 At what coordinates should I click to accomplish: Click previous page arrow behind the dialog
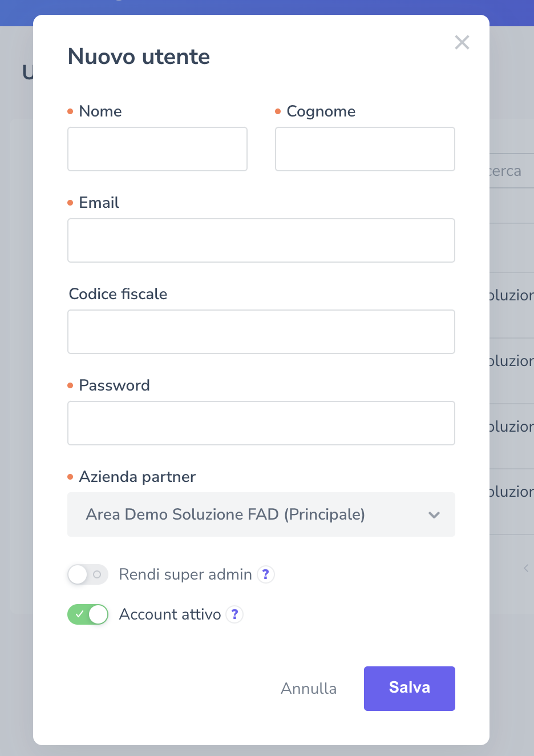click(526, 568)
